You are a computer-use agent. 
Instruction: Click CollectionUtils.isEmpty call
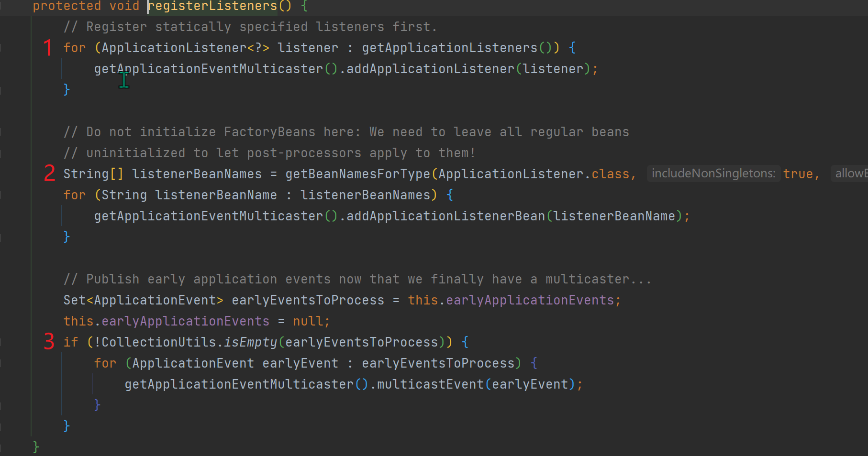click(189, 342)
